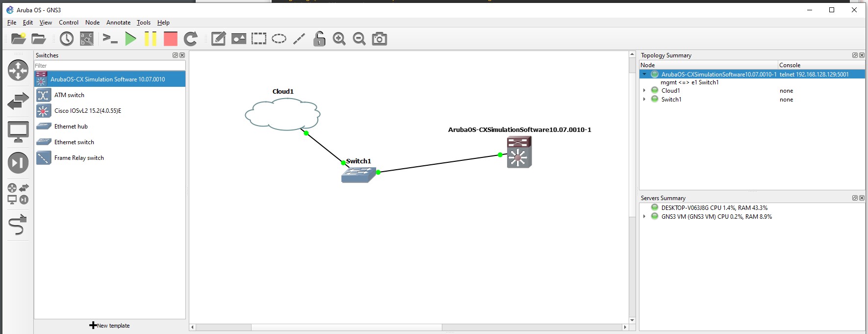
Task: Open project folder icon in toolbar
Action: click(x=38, y=39)
